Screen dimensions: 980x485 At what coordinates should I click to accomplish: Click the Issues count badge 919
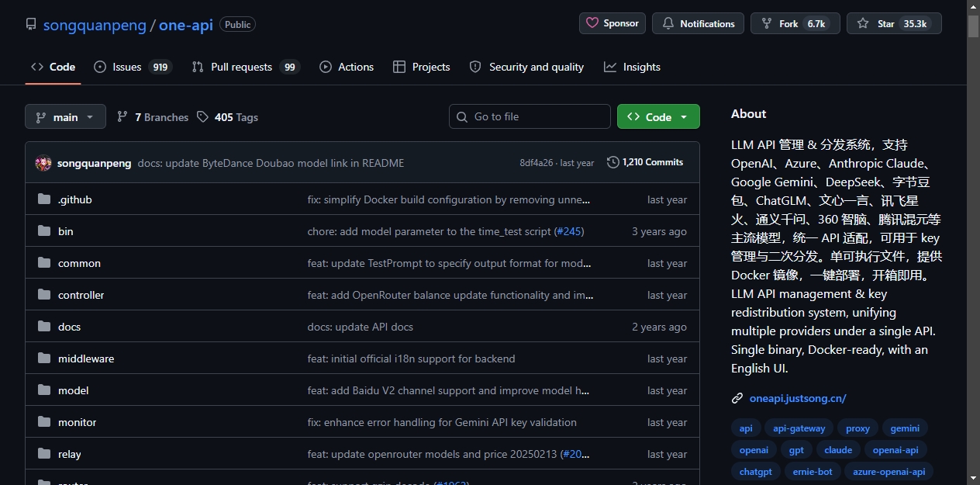[160, 67]
